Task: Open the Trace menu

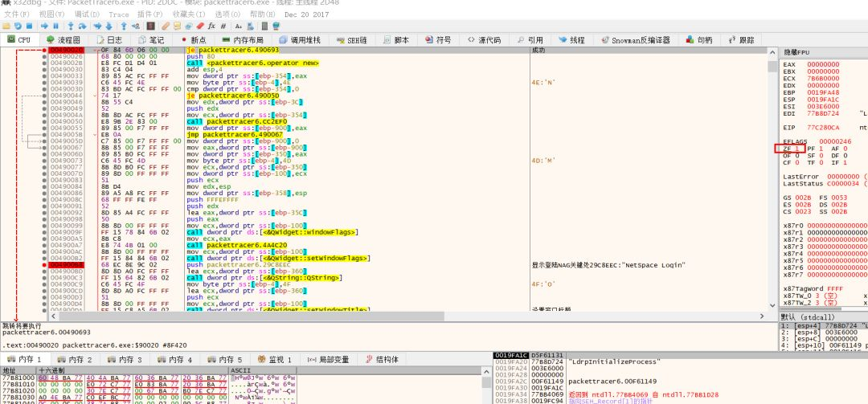Action: tap(118, 14)
